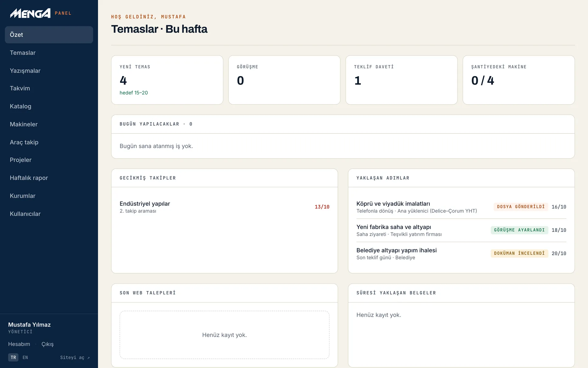The width and height of the screenshot is (588, 368).
Task: Open the Temaslar menu item
Action: 49,53
